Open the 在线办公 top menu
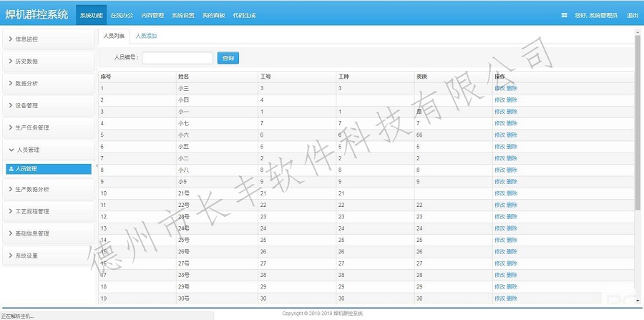 tap(122, 15)
